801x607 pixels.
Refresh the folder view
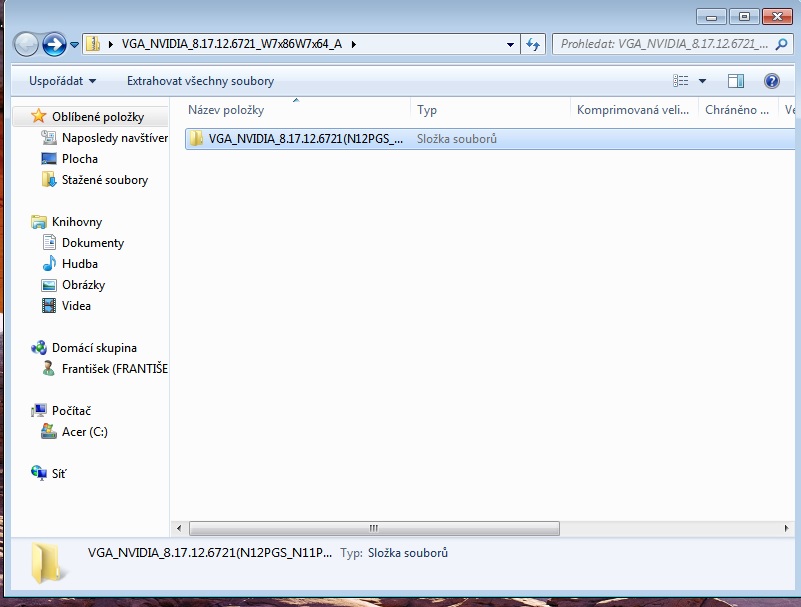click(533, 44)
